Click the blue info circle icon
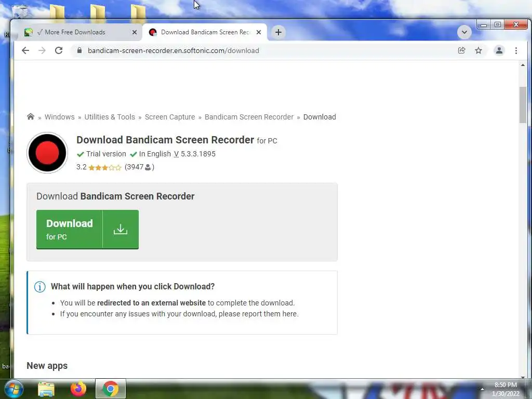532x399 pixels. point(39,287)
